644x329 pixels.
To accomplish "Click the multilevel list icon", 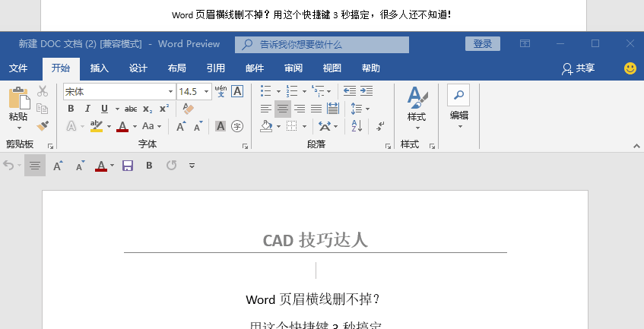I will (x=318, y=91).
